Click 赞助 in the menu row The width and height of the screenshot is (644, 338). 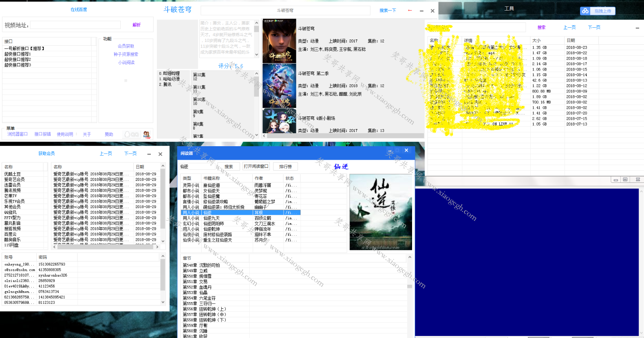109,134
